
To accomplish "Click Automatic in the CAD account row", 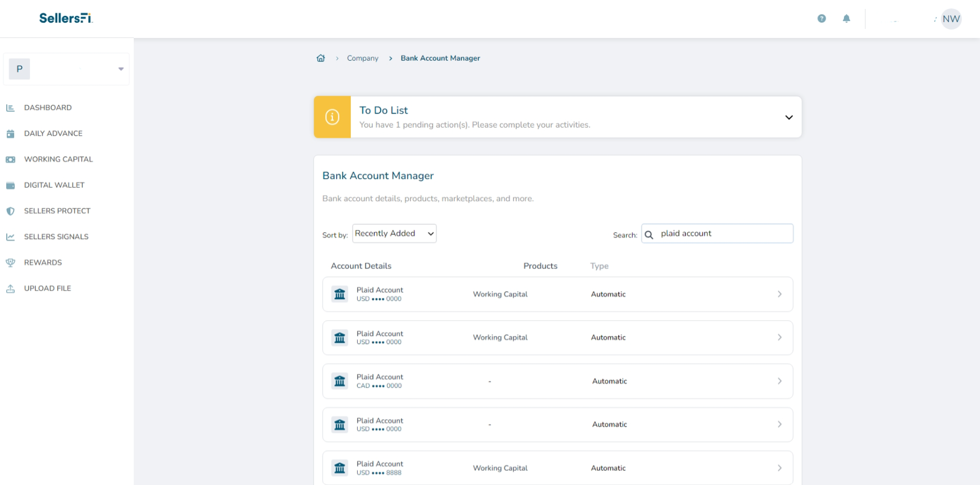I will pos(610,381).
